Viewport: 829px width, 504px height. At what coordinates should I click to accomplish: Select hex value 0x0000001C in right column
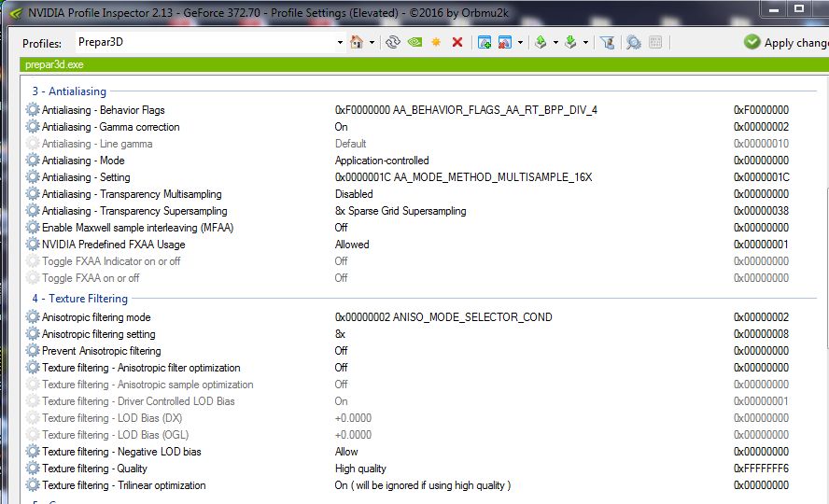click(x=762, y=177)
